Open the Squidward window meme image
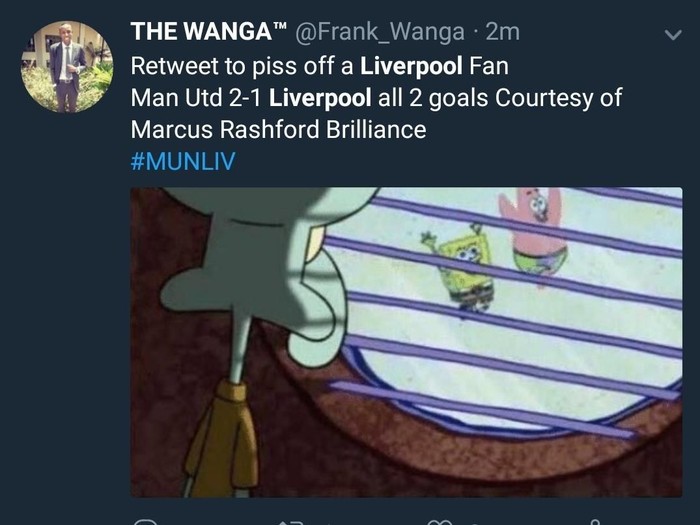This screenshot has width=700, height=525. tap(406, 342)
